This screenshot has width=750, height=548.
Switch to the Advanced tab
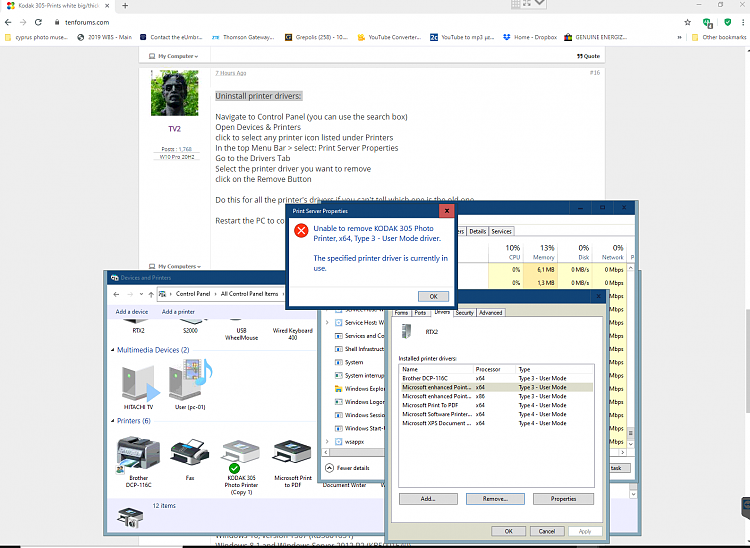[x=490, y=313]
